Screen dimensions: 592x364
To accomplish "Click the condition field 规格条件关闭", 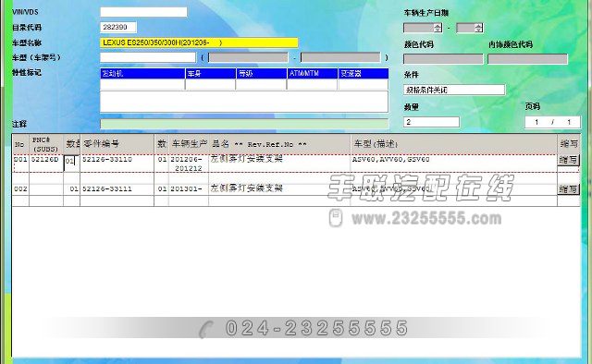I will pos(454,90).
